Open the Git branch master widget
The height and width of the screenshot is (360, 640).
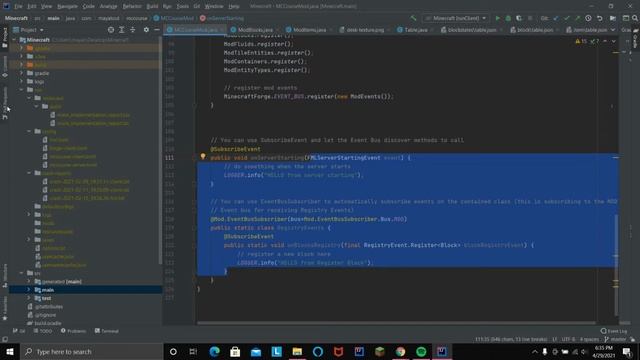[x=616, y=339]
